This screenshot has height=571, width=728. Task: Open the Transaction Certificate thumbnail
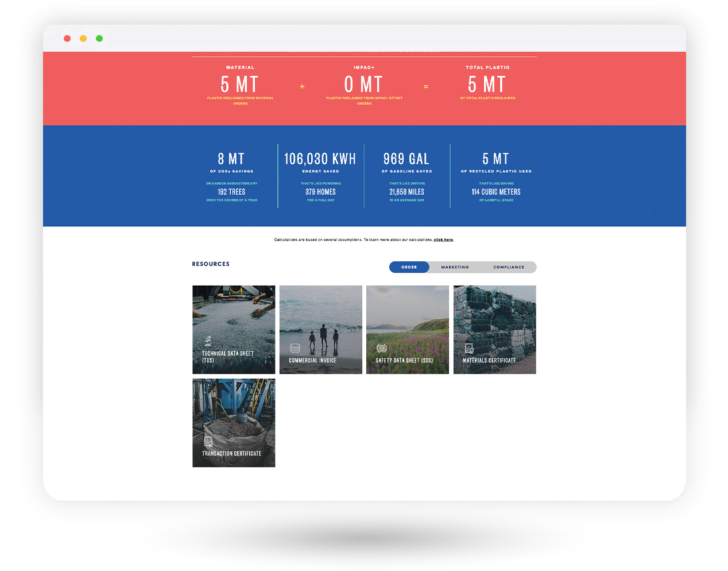tap(234, 423)
